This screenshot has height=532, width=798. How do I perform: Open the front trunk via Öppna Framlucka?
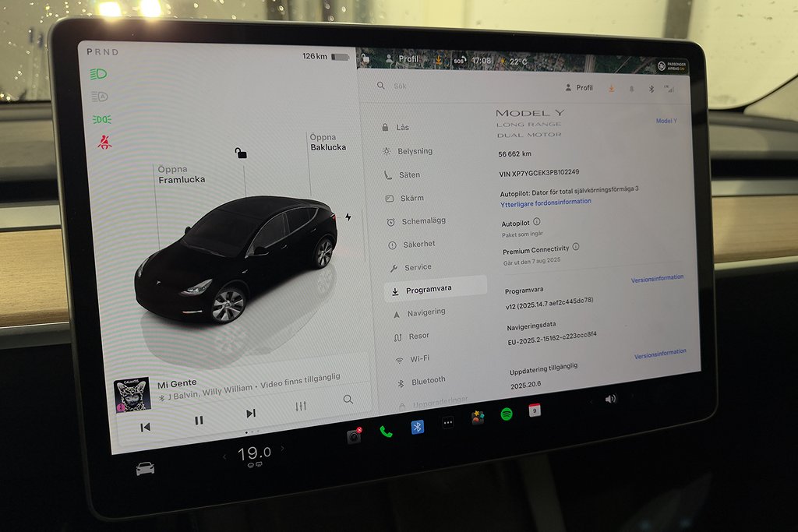point(181,174)
